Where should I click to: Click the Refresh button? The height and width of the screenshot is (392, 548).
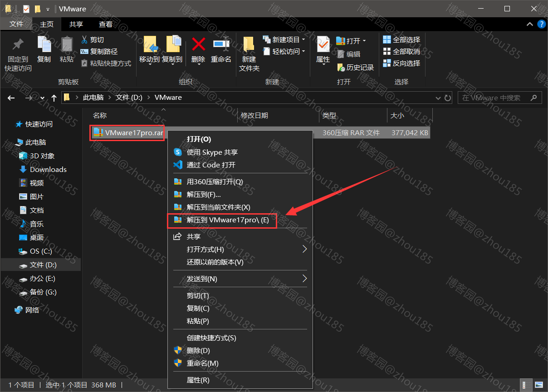(448, 98)
